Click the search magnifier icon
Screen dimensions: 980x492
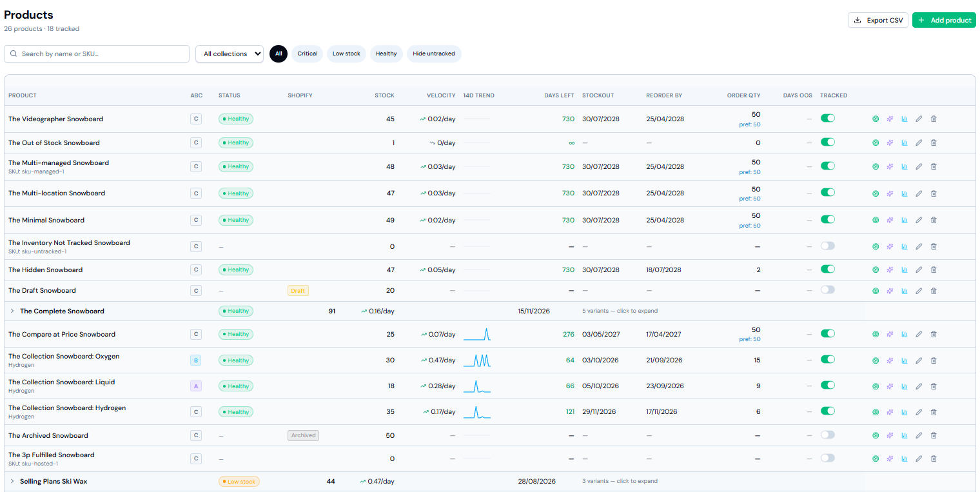coord(13,54)
